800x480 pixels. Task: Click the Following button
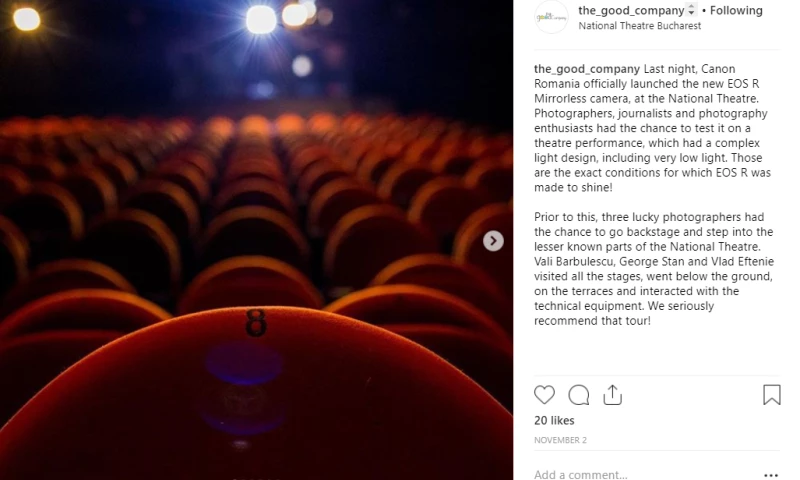coord(736,10)
